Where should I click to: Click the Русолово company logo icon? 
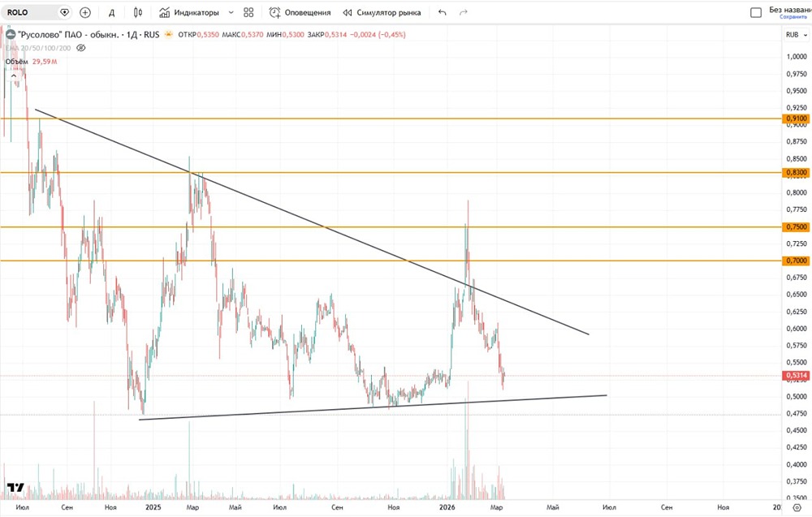coord(11,35)
